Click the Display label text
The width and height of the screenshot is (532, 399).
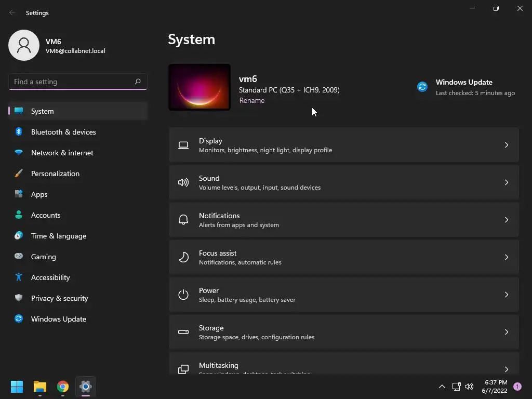(x=210, y=141)
